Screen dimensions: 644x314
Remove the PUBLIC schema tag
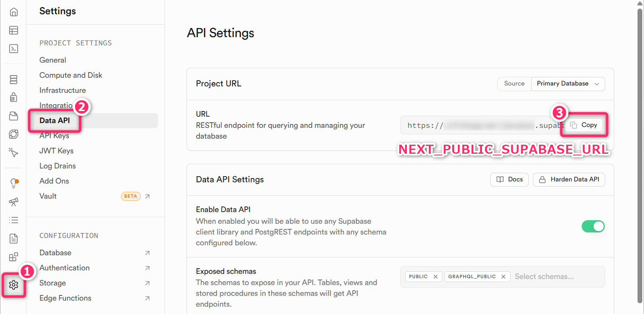coord(435,277)
